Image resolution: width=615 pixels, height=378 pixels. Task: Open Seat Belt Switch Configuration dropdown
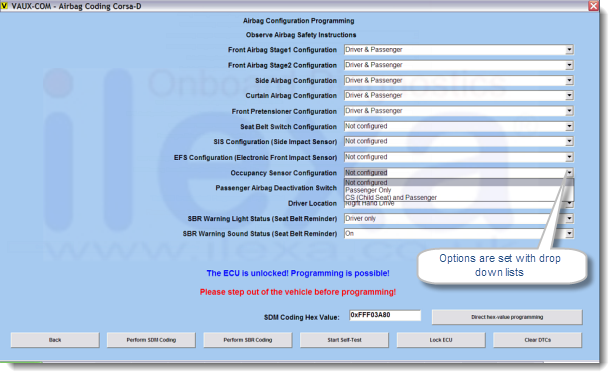(569, 126)
